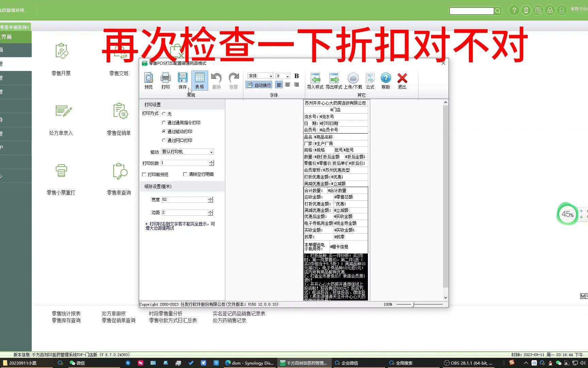588x368 pixels.
Task: Open 实名登记药品销售记录表 link
Action: click(239, 313)
